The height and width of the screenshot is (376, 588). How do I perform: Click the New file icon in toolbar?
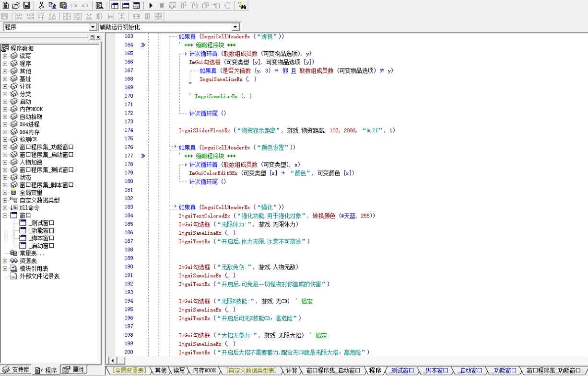[x=6, y=6]
